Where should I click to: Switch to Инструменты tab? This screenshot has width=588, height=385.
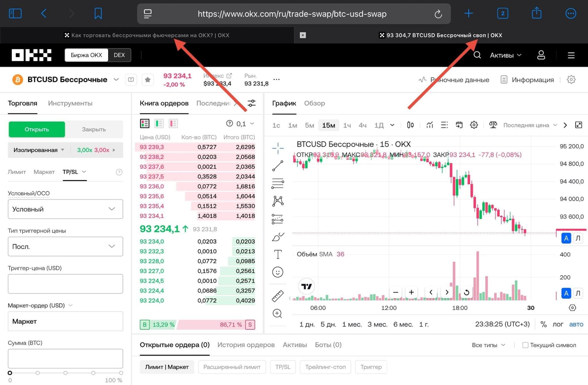tap(70, 103)
